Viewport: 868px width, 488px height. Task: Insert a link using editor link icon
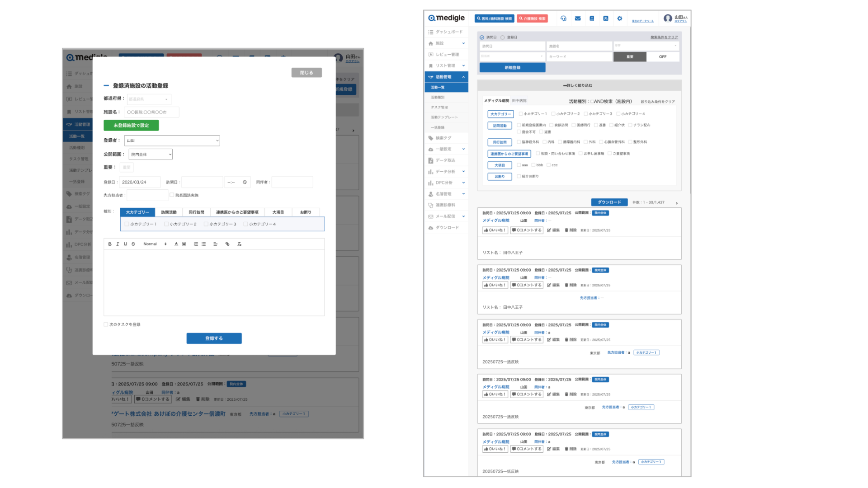pos(227,244)
